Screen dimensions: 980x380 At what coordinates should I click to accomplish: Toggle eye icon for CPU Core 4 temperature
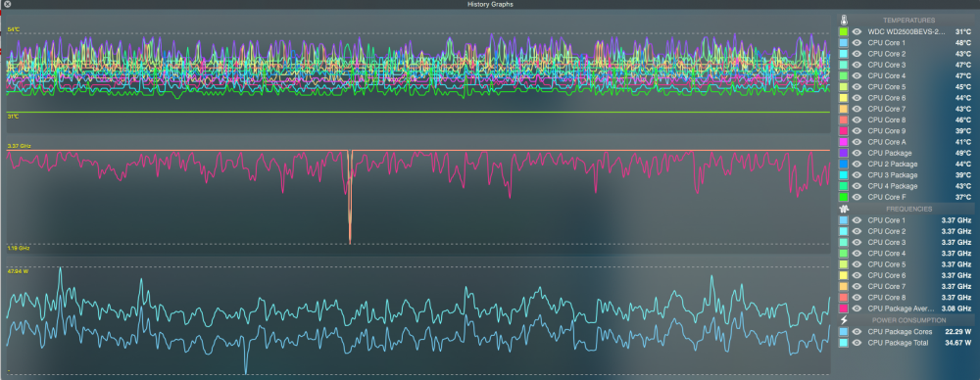coord(857,75)
